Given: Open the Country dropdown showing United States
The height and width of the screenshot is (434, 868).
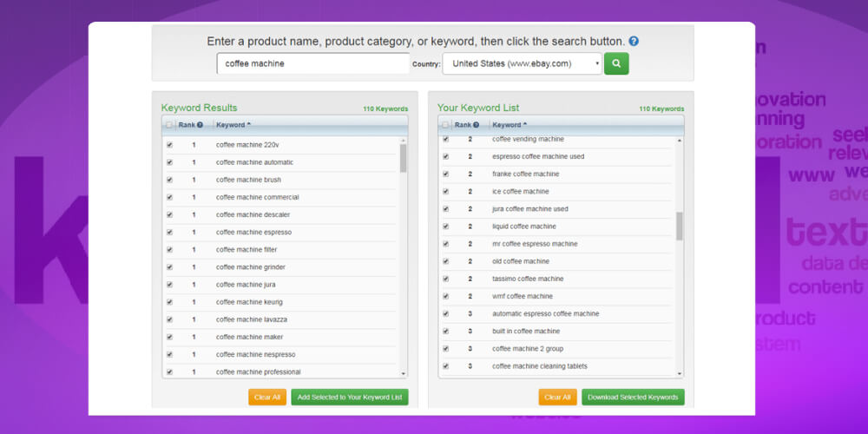Looking at the screenshot, I should tap(523, 63).
